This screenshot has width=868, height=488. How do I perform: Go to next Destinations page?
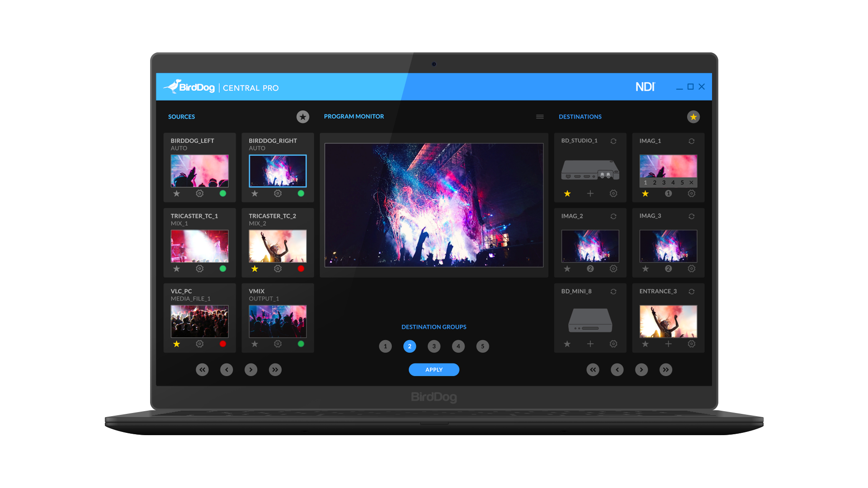pyautogui.click(x=642, y=370)
